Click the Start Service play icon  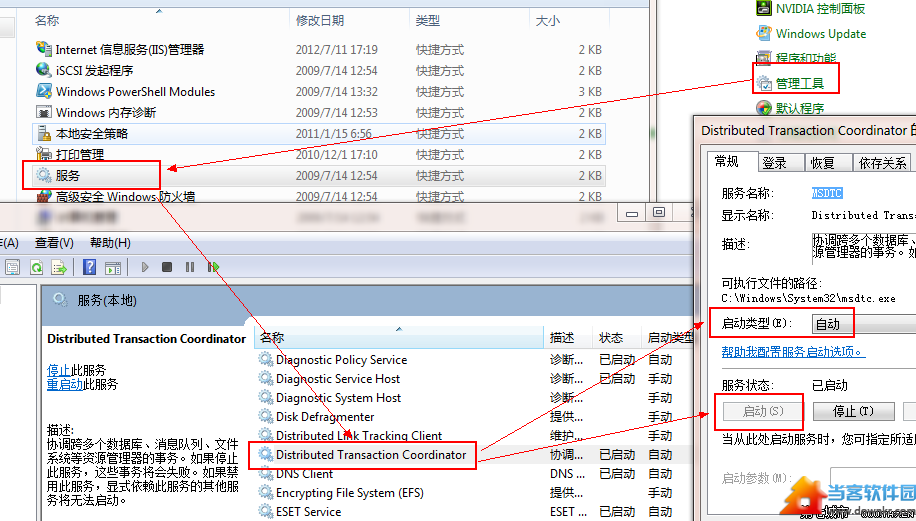pyautogui.click(x=145, y=267)
